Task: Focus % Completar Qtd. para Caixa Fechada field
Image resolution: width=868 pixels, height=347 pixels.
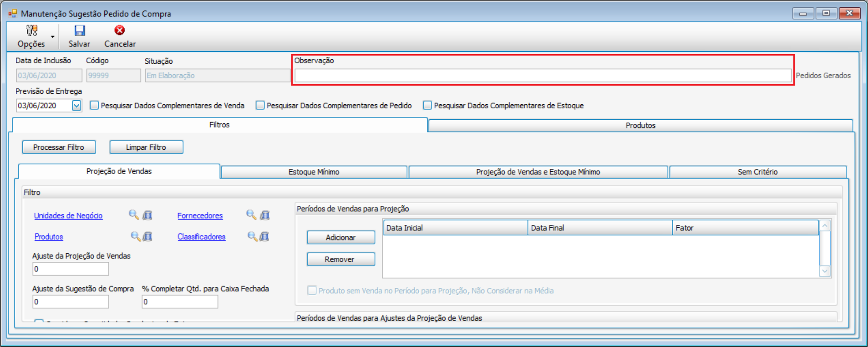Action: (x=180, y=302)
